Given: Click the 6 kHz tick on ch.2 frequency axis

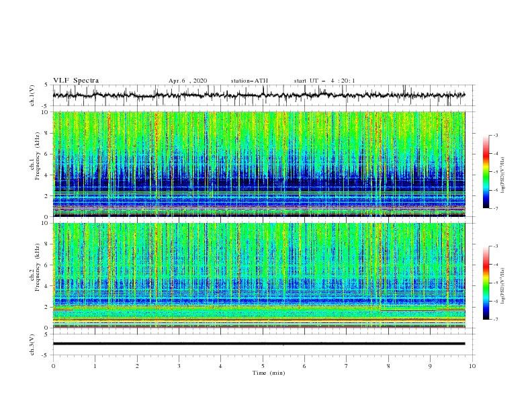Looking at the screenshot, I should (x=47, y=265).
